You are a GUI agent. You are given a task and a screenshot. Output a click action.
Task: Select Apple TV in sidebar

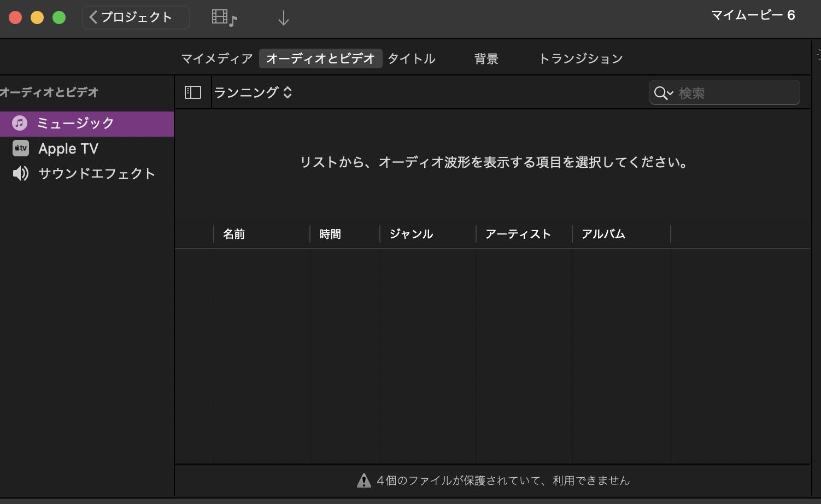pos(87,148)
